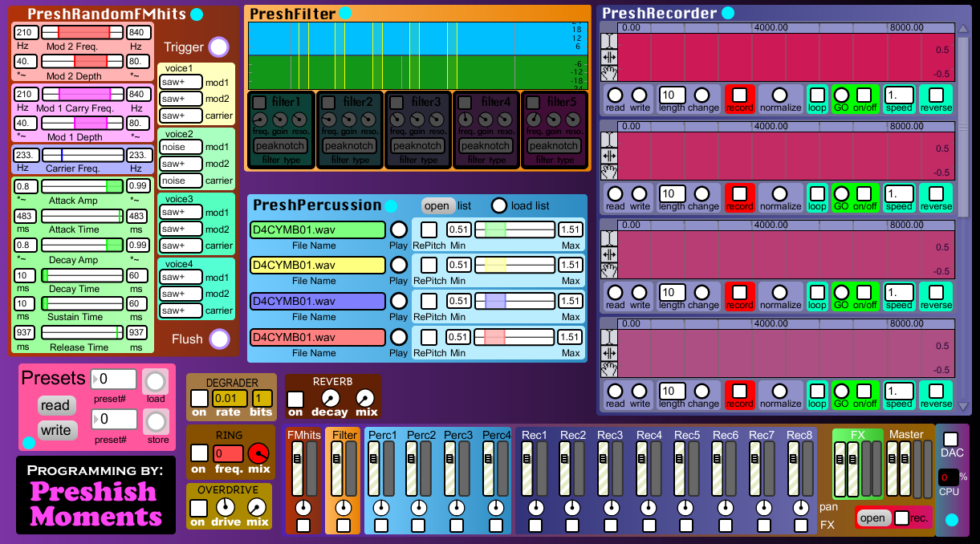Open the filter5 peaknotch filter type dropdown
This screenshot has height=544, width=980.
click(x=554, y=146)
